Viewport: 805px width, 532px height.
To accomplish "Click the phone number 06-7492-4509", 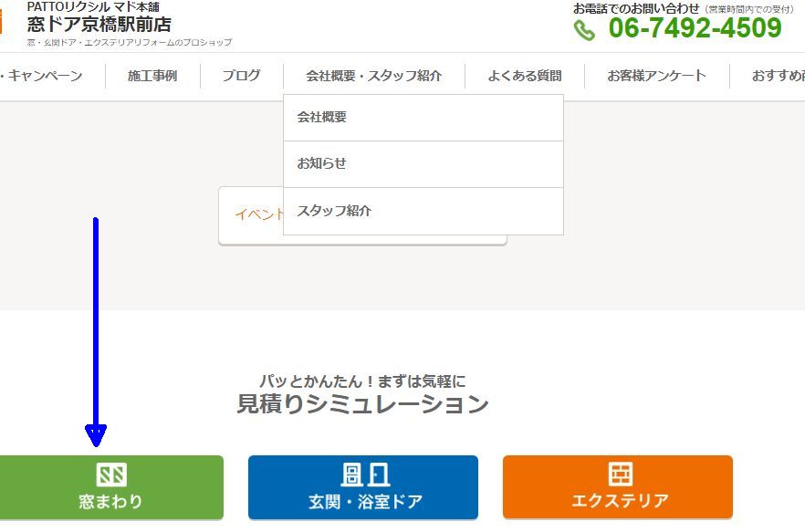I will (695, 28).
